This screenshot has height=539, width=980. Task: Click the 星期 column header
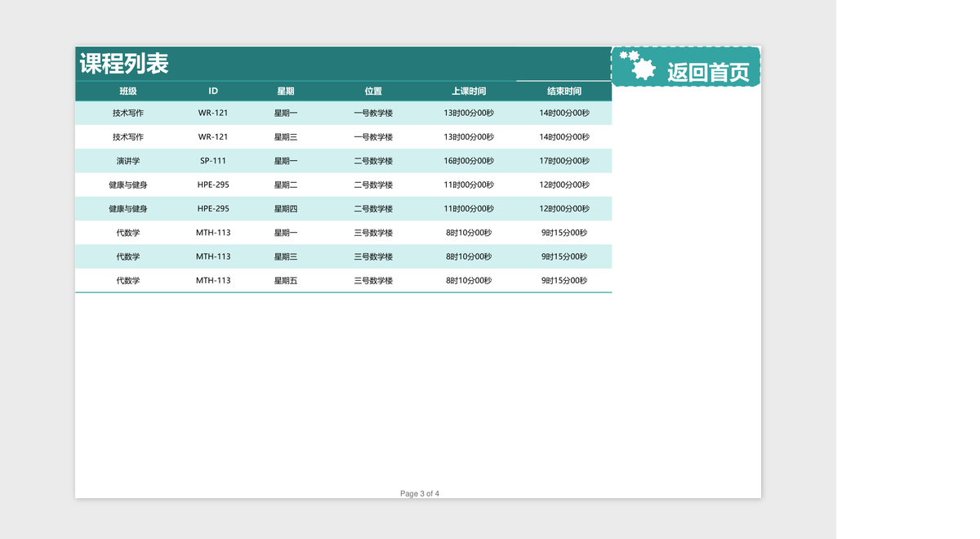tap(286, 91)
